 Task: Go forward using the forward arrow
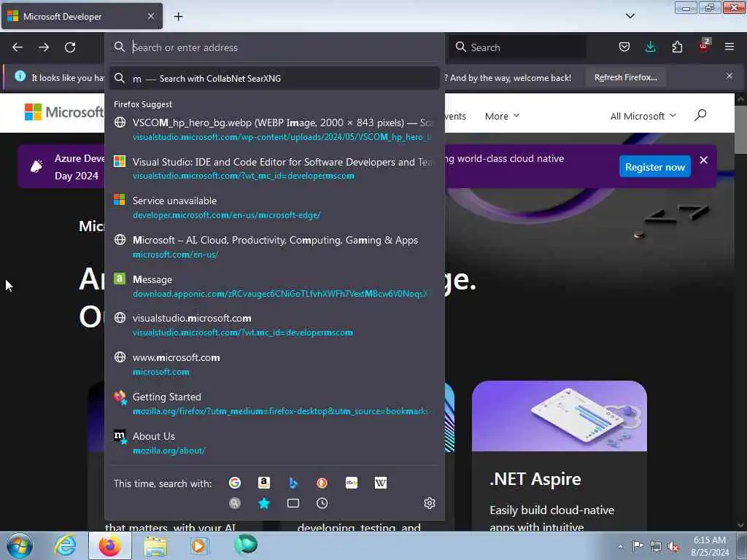(44, 47)
